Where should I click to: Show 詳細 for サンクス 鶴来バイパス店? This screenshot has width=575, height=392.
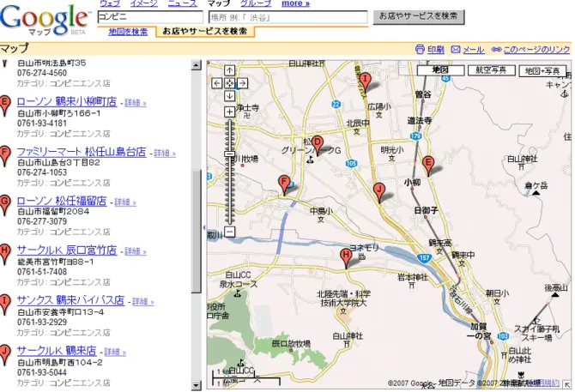(x=143, y=302)
